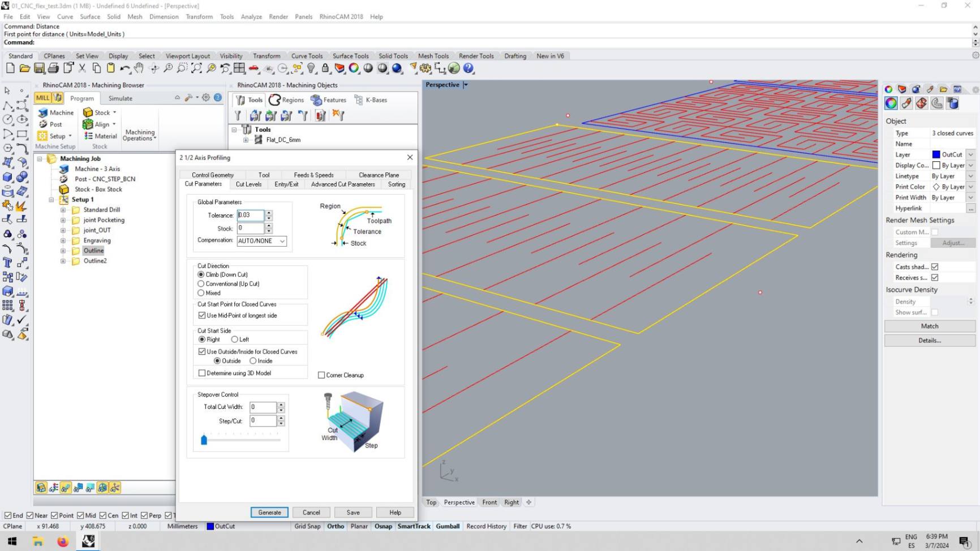Select Climb (Down Cut) radio button
The height and width of the screenshot is (551, 980).
click(x=201, y=274)
